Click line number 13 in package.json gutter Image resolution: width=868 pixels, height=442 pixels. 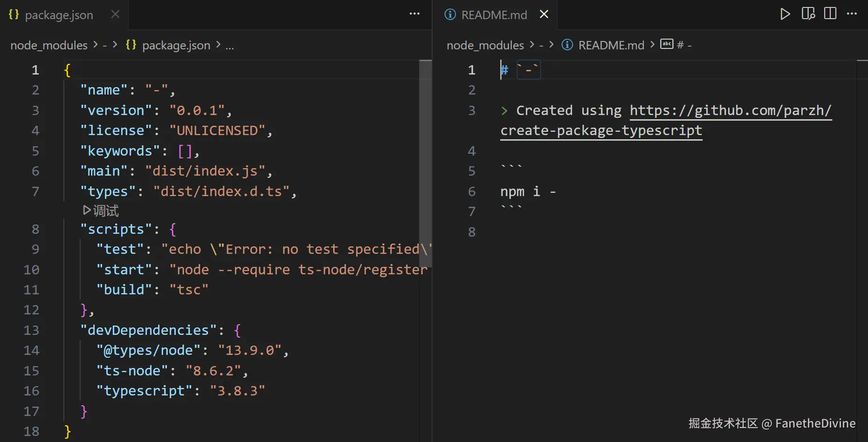tap(31, 330)
